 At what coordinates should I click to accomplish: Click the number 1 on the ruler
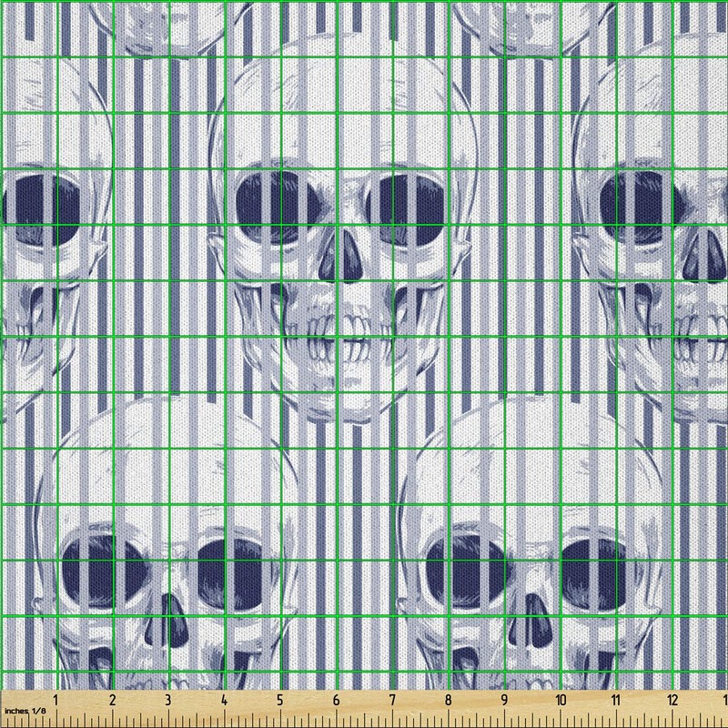tap(56, 701)
